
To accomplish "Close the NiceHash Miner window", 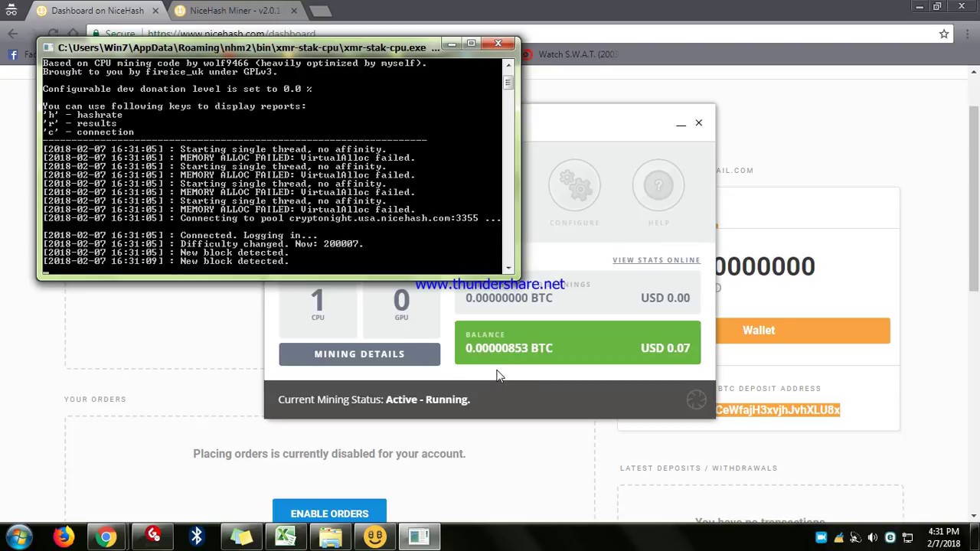I will click(x=698, y=123).
